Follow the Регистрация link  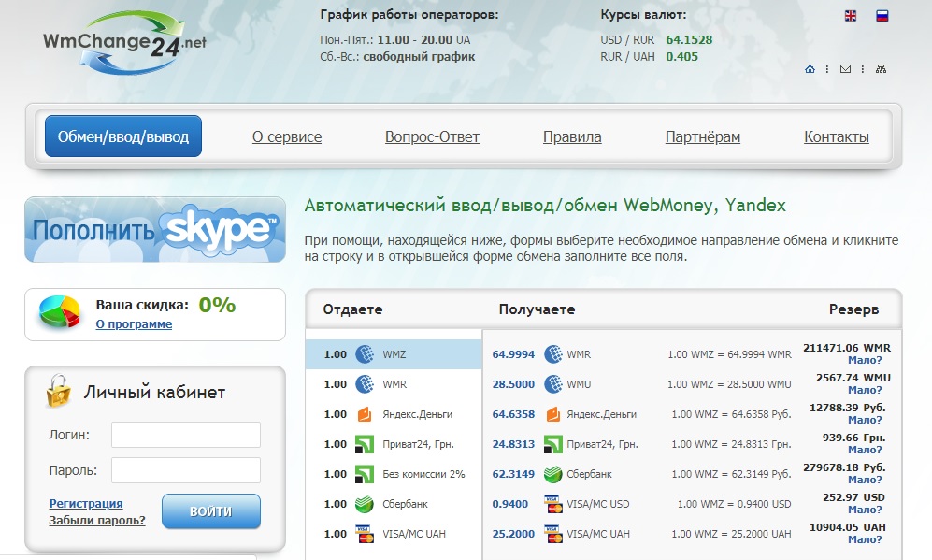point(86,503)
